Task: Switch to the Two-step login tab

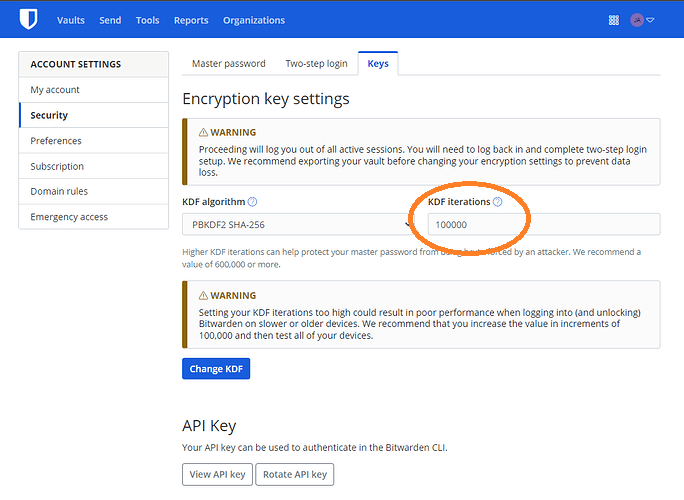Action: pyautogui.click(x=316, y=64)
